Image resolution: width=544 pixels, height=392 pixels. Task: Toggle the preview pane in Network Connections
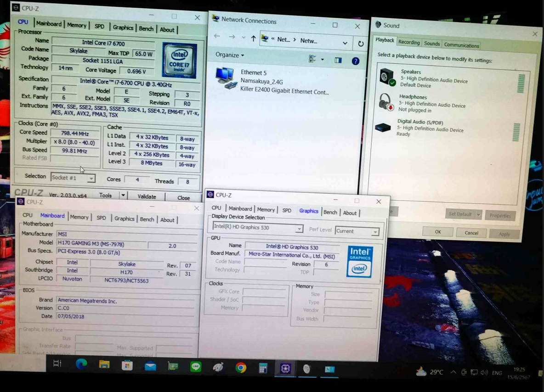pyautogui.click(x=338, y=60)
